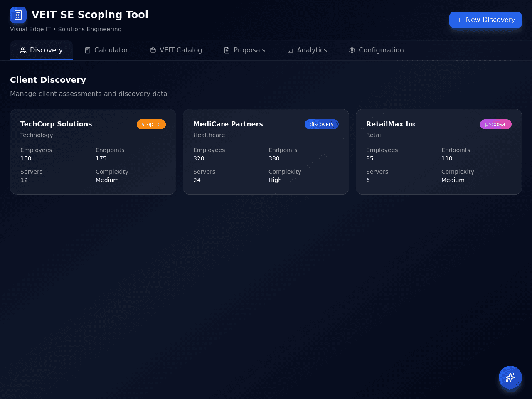
Task: Start a New Discovery
Action: (x=485, y=20)
